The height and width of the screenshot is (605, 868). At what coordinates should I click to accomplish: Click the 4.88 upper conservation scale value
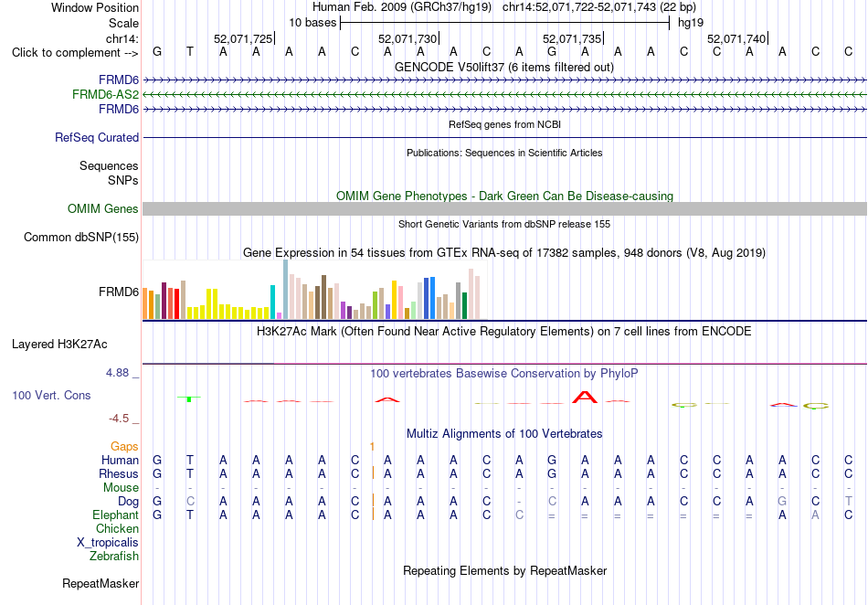pos(118,373)
